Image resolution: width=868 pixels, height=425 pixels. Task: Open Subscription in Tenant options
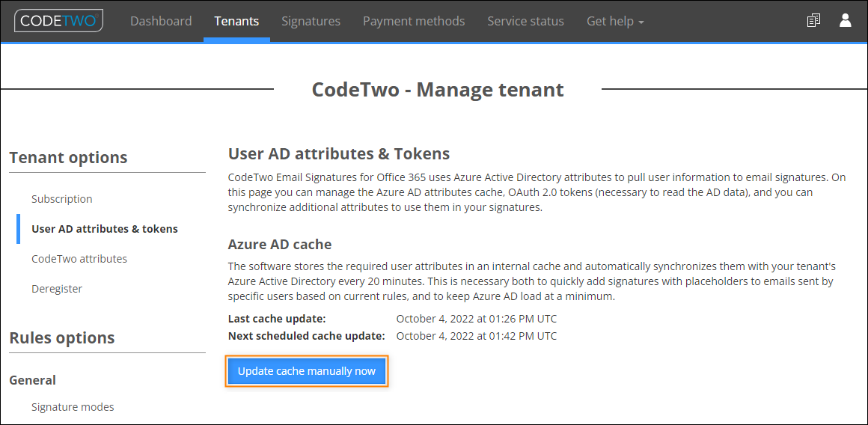62,199
